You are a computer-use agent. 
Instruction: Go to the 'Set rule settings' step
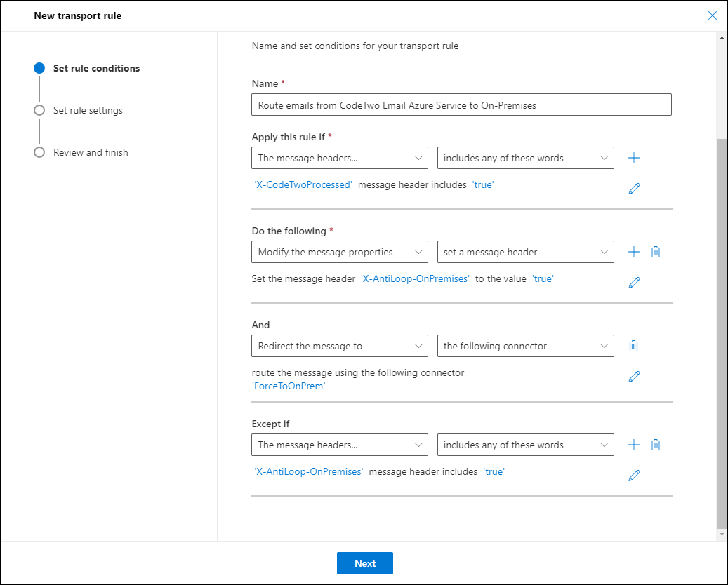pos(88,110)
